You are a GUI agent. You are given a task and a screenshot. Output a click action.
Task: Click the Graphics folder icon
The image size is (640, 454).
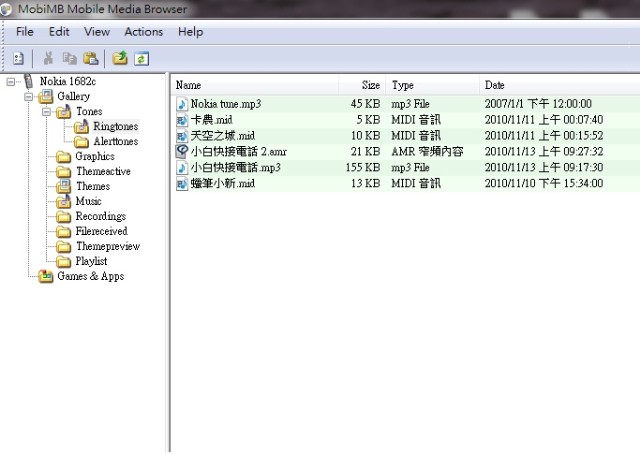[63, 157]
